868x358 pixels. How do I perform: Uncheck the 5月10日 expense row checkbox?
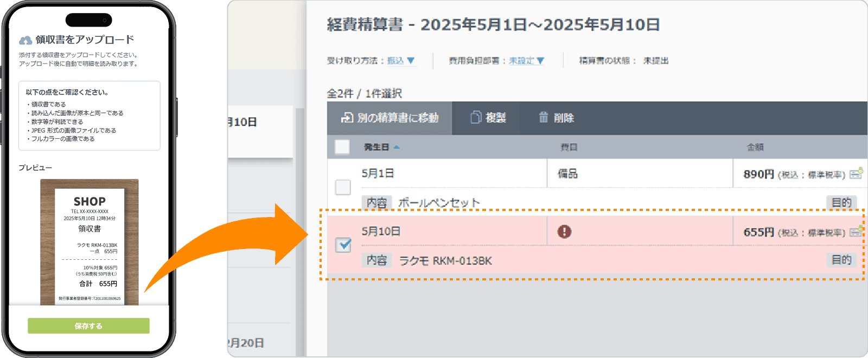coord(343,245)
